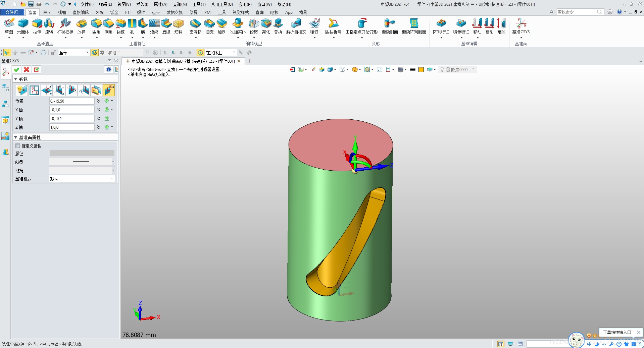This screenshot has width=644, height=348.
Task: Click the apply-and-repeat green arrow button
Action: (x=37, y=69)
